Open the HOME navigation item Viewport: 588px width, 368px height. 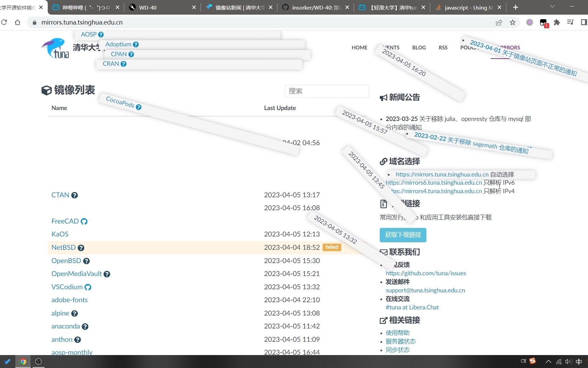tap(359, 48)
